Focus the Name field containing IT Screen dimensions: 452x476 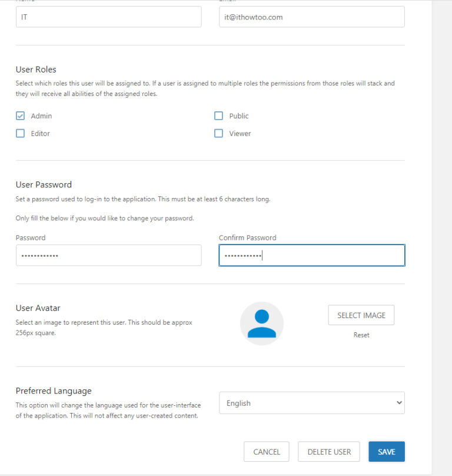[108, 17]
